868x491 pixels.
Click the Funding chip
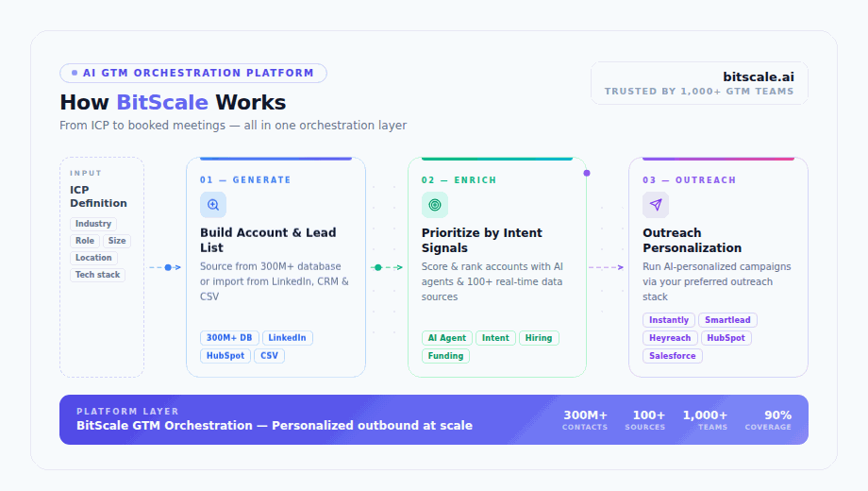445,356
